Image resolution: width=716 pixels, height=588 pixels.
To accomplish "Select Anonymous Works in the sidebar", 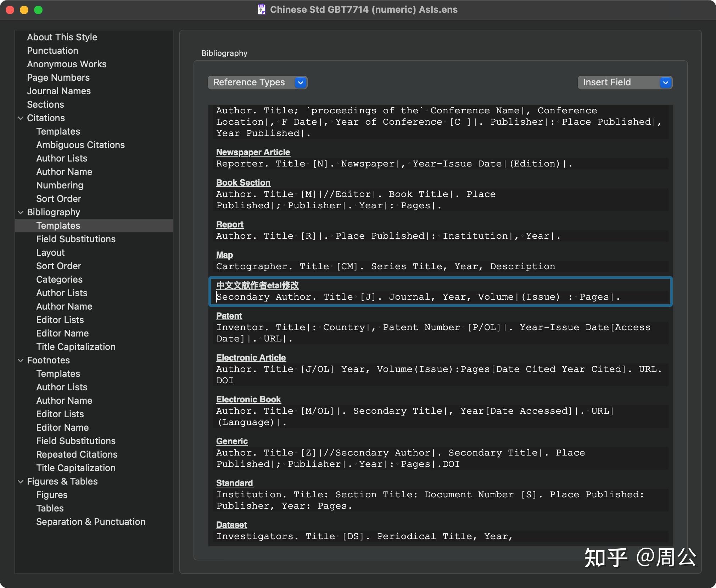I will (x=67, y=64).
